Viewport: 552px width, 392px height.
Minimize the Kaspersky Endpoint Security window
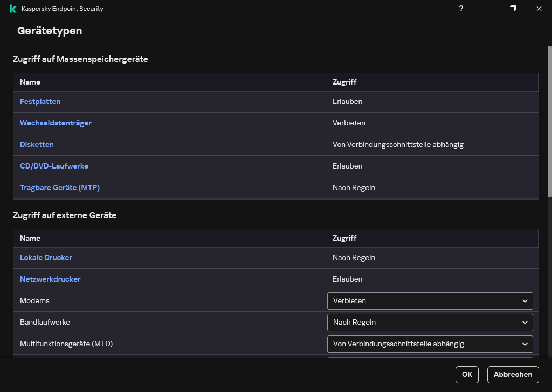click(487, 9)
